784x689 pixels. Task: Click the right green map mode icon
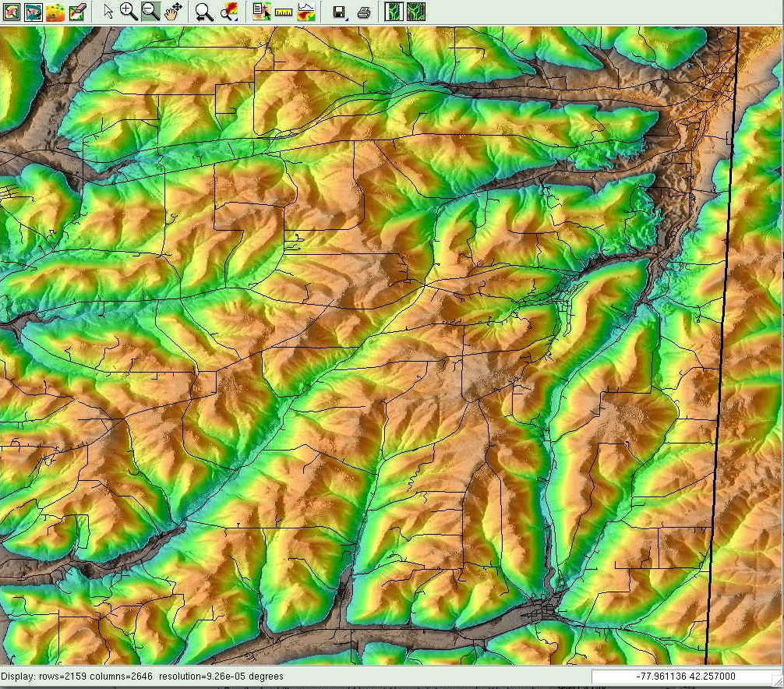click(416, 12)
